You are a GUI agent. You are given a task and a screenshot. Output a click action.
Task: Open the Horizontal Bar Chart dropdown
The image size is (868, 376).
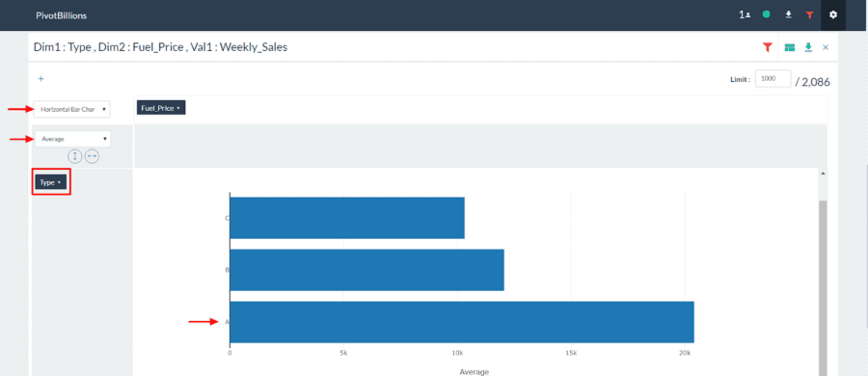tap(72, 109)
